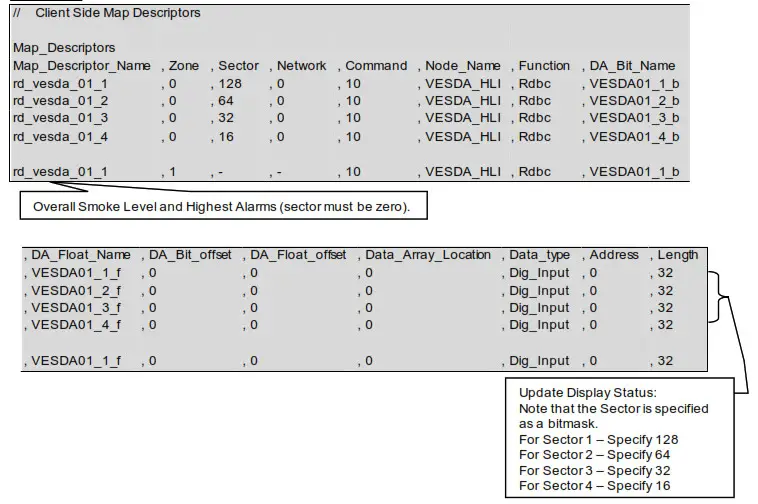758x504 pixels.
Task: Click the "VESDA01_3_f" float array name
Action: (76, 308)
